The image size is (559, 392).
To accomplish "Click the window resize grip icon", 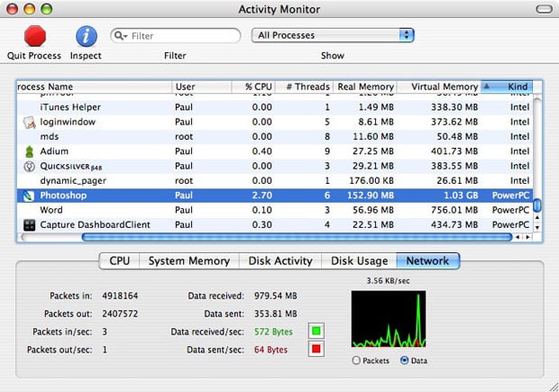I will (x=554, y=387).
